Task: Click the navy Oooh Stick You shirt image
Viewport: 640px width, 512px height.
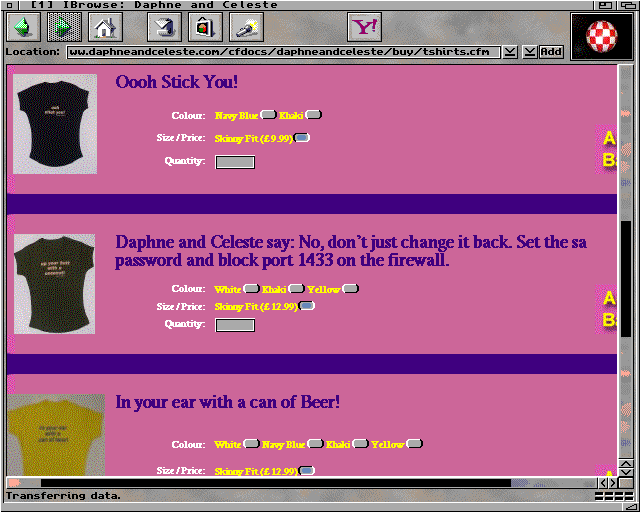Action: (55, 124)
